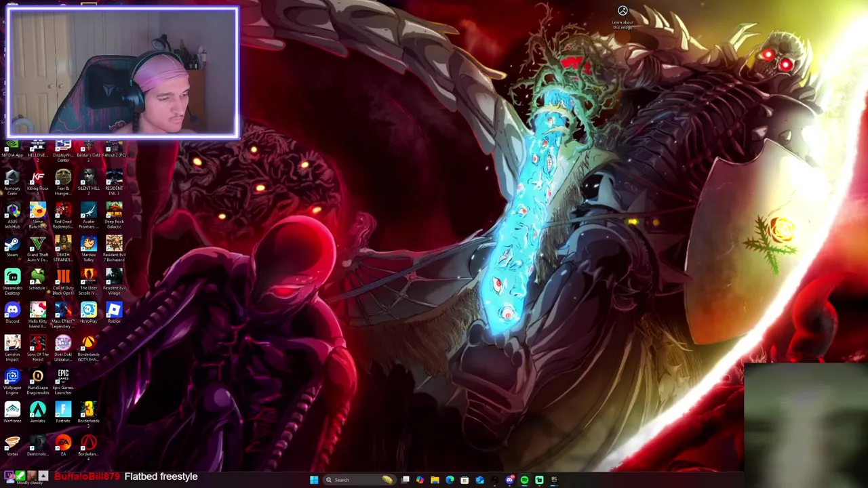
Task: Open the Vortex mod manager shortcut
Action: pyautogui.click(x=12, y=446)
